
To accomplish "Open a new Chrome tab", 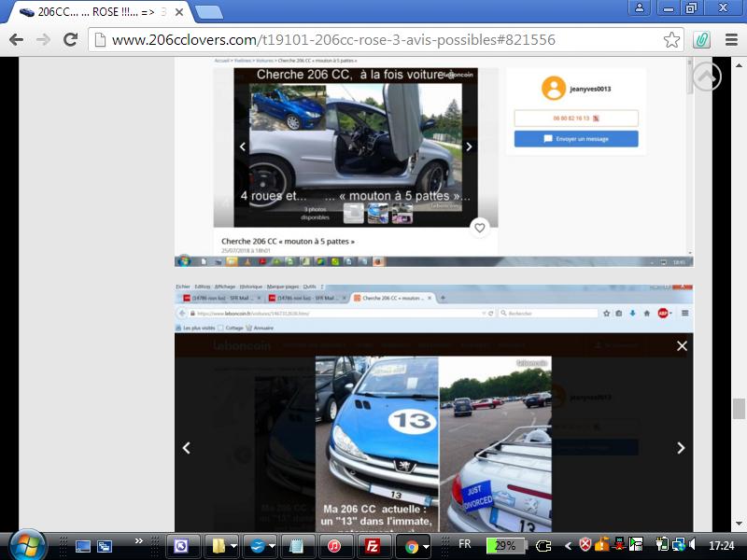I will coord(209,12).
